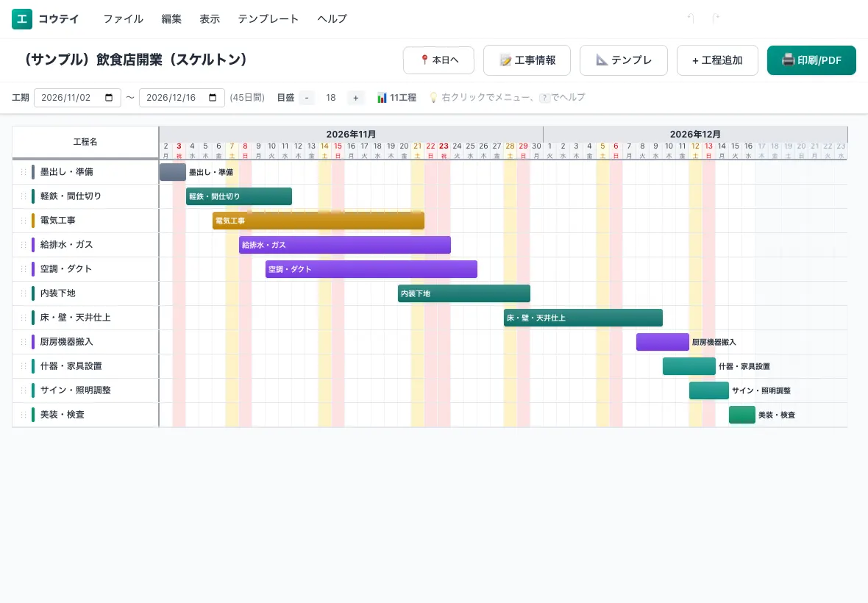Click the 美装・検査 process name in list
868x603 pixels.
63,414
